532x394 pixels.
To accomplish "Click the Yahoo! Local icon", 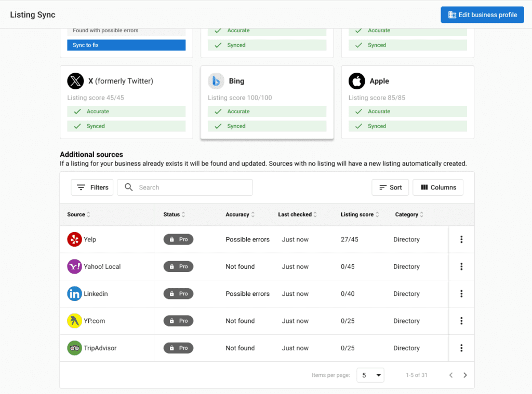I will coord(74,266).
